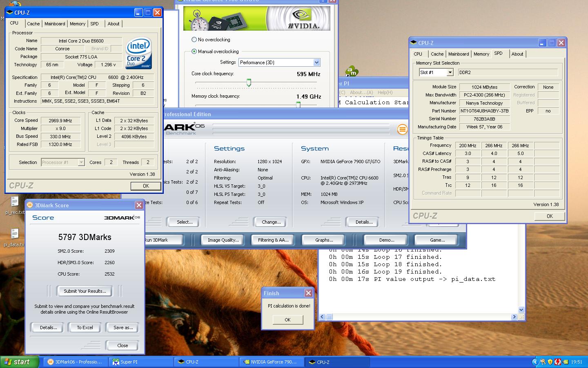Select the No overclocking radio button

(x=194, y=40)
